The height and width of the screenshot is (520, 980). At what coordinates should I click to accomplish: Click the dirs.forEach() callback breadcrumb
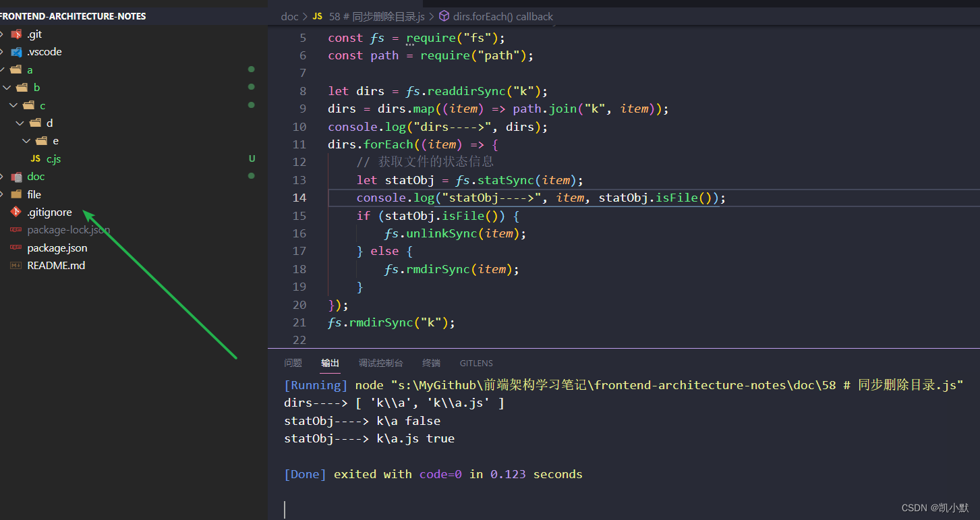pos(503,16)
